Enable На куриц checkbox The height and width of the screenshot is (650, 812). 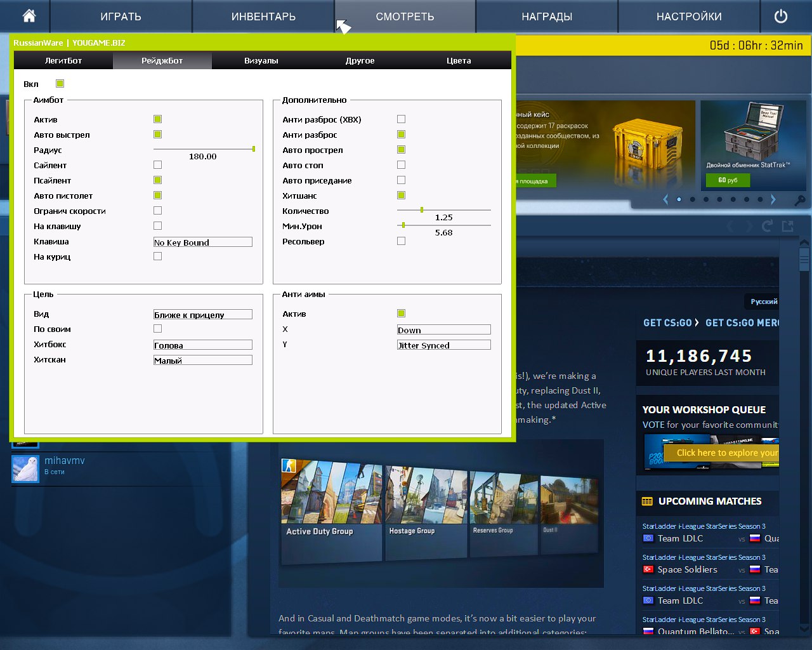click(158, 256)
